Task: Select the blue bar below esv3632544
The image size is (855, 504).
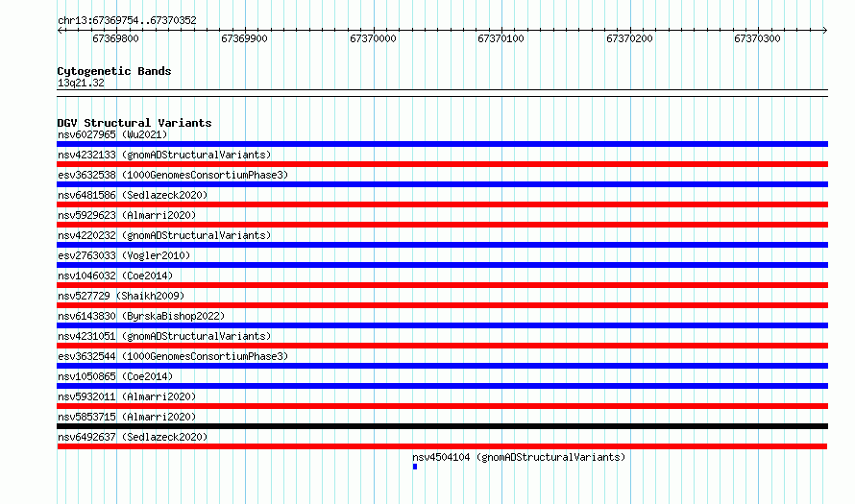Action: (442, 366)
